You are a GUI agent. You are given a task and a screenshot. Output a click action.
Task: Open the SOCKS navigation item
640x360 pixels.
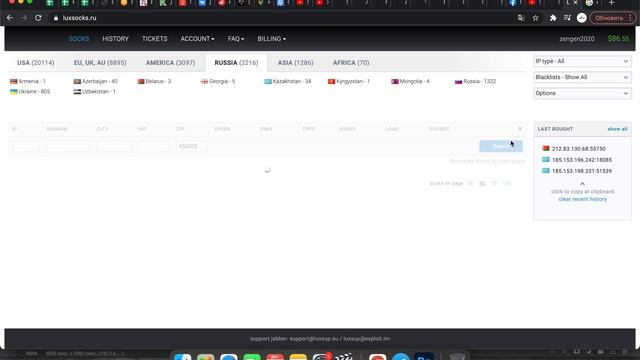point(79,39)
